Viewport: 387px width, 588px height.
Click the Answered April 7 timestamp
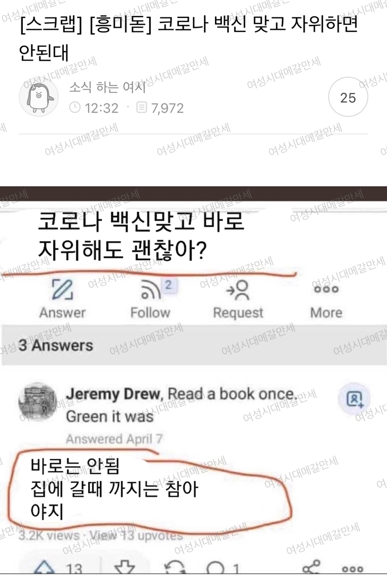[x=114, y=439]
